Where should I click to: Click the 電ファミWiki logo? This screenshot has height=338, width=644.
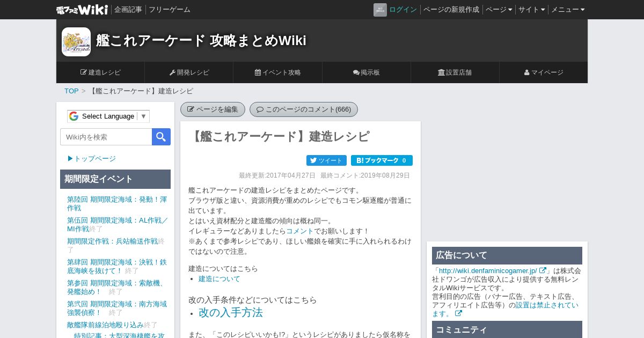(82, 10)
